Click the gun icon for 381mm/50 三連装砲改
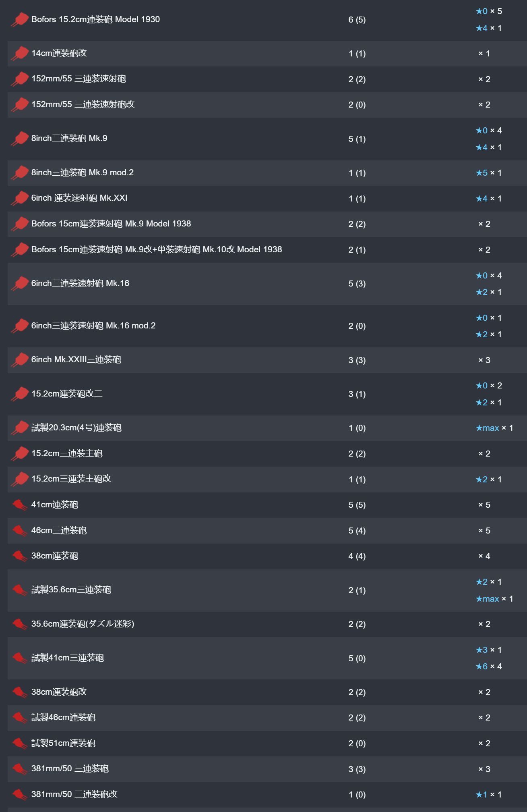The width and height of the screenshot is (527, 812). pos(19,794)
